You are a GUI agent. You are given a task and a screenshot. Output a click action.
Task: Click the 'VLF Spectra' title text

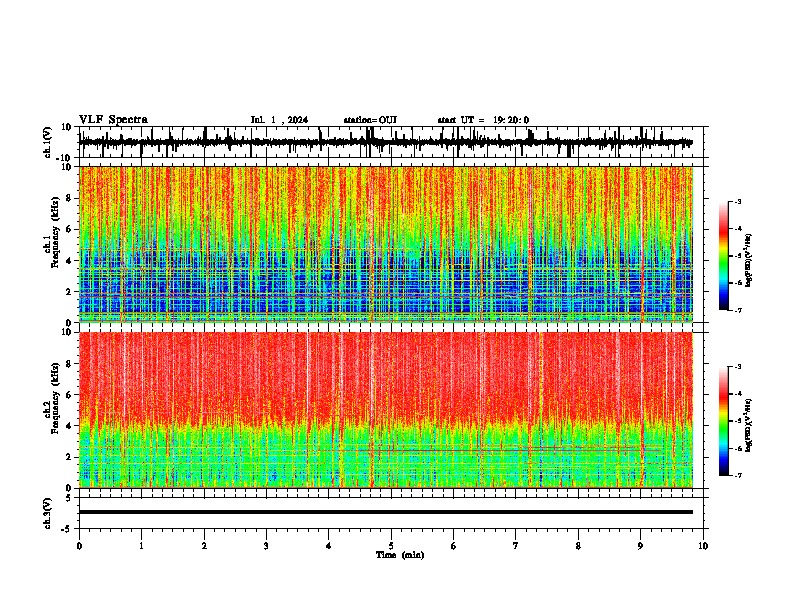[x=113, y=120]
